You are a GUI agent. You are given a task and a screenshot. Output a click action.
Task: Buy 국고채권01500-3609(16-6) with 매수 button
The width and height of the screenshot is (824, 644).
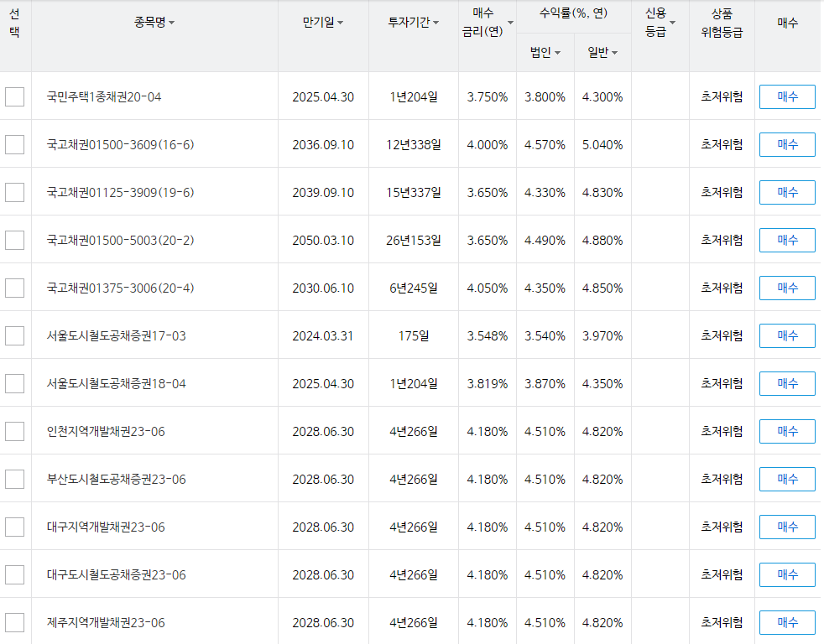point(787,144)
